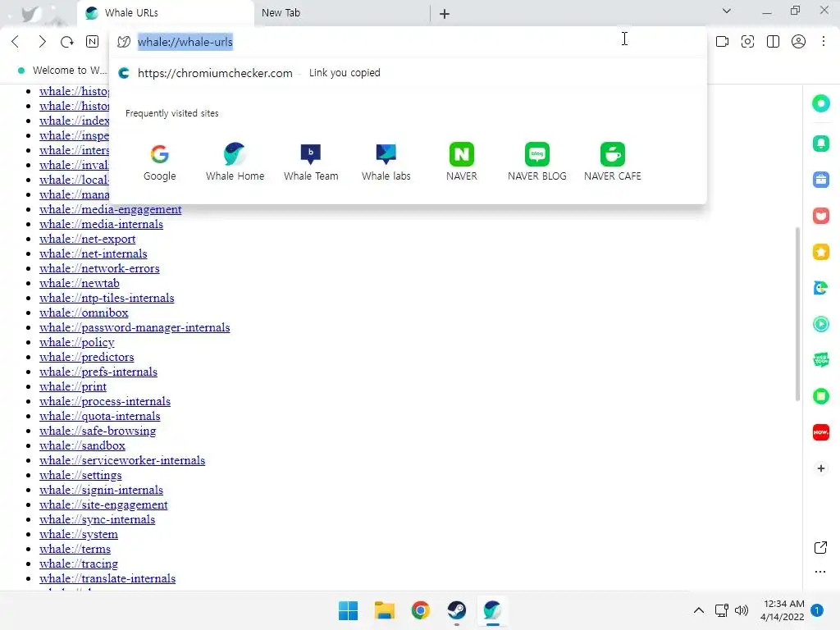Open whale://network-errors link
This screenshot has height=630, width=840.
99,268
